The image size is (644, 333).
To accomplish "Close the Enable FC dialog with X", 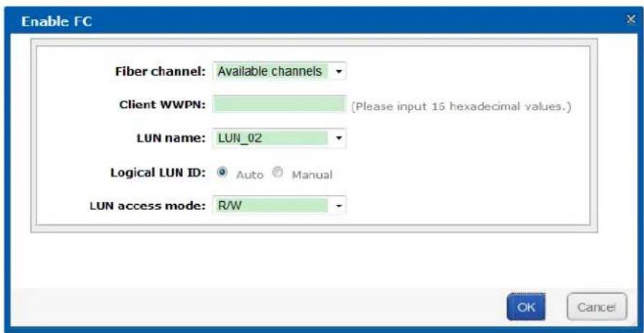I will [631, 19].
